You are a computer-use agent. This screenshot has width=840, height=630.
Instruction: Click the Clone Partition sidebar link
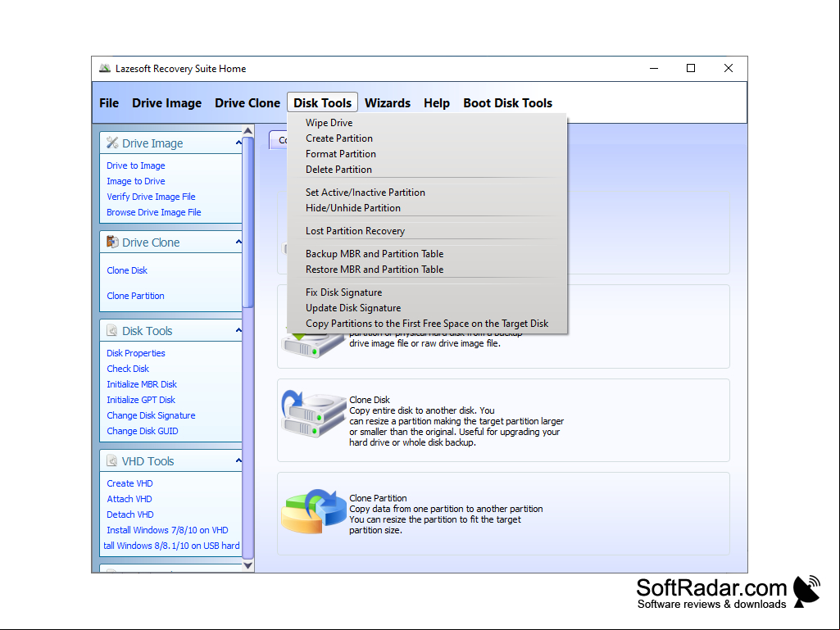tap(135, 296)
